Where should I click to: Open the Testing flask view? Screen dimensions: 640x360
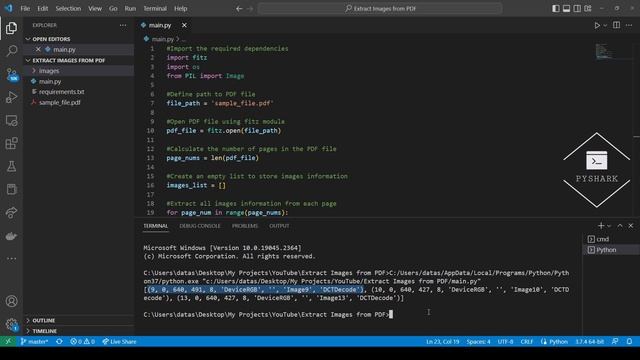tap(11, 166)
